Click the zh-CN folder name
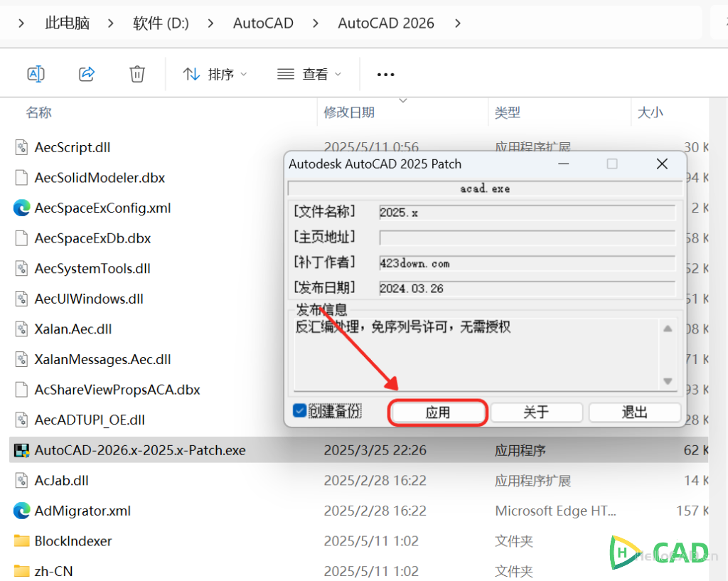 click(54, 571)
